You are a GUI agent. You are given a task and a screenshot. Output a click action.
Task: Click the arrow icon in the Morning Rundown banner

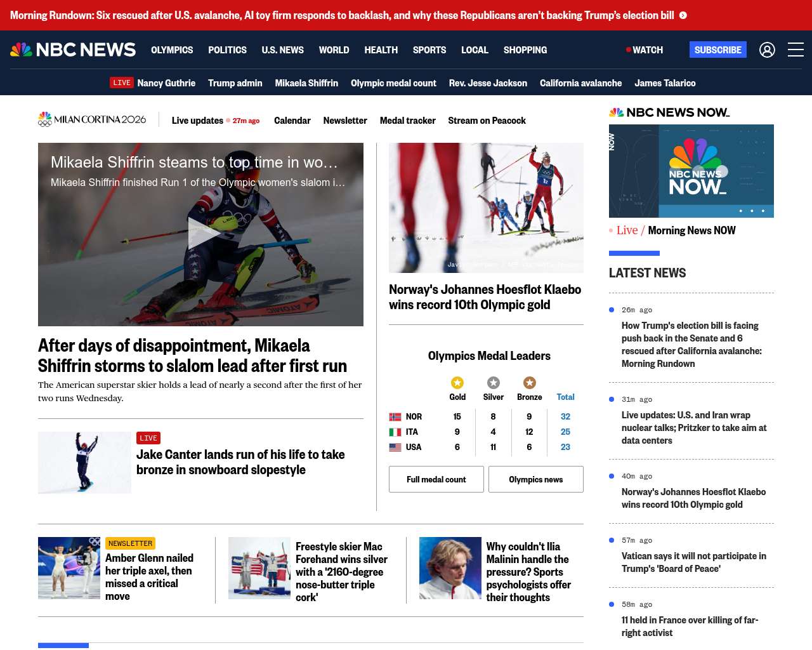(x=683, y=15)
